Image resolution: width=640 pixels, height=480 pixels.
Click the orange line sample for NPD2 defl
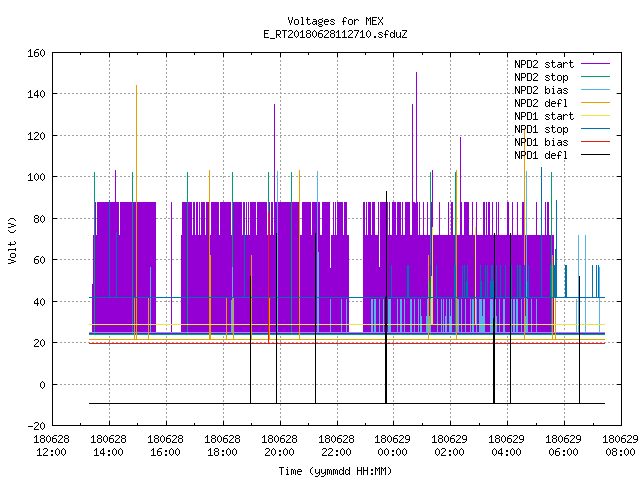coord(596,102)
